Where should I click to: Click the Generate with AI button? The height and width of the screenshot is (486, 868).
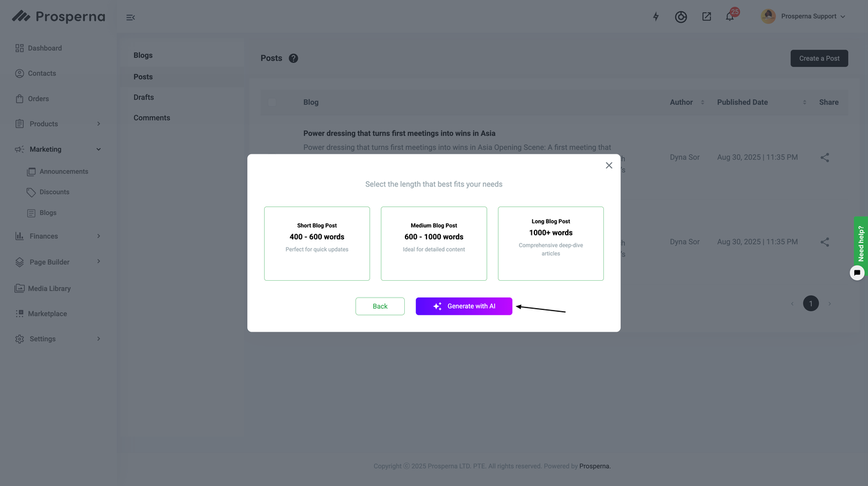click(464, 306)
